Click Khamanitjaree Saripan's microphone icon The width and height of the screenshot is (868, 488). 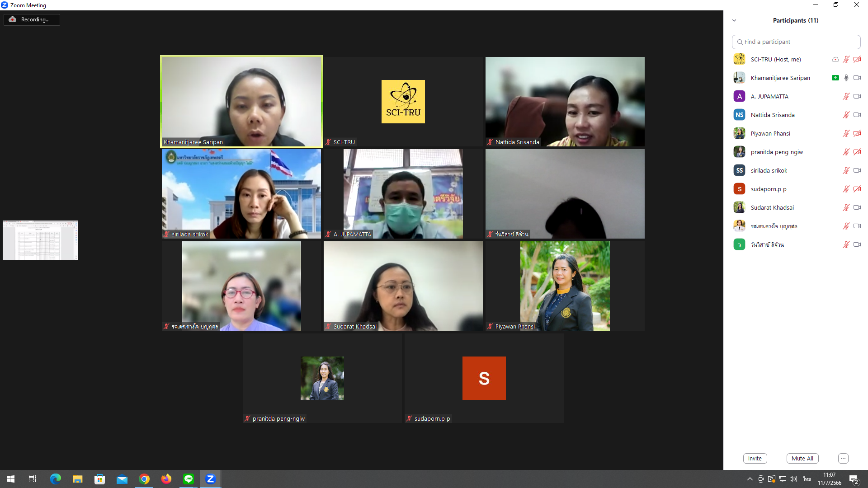point(846,78)
